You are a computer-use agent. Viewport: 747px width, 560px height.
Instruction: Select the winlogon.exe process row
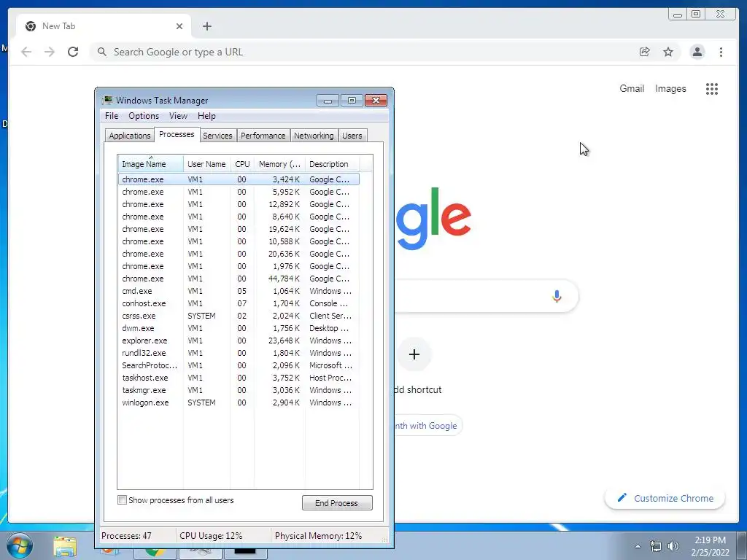pos(239,402)
